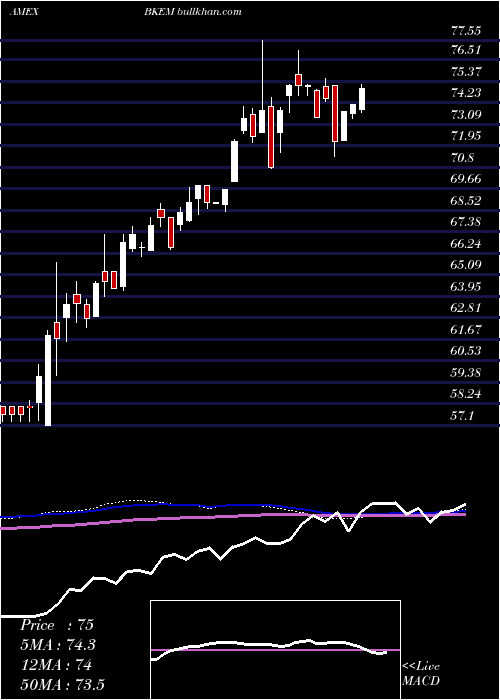Select the 77.55 price axis label
Screen dimensions: 500x700
coord(467,31)
